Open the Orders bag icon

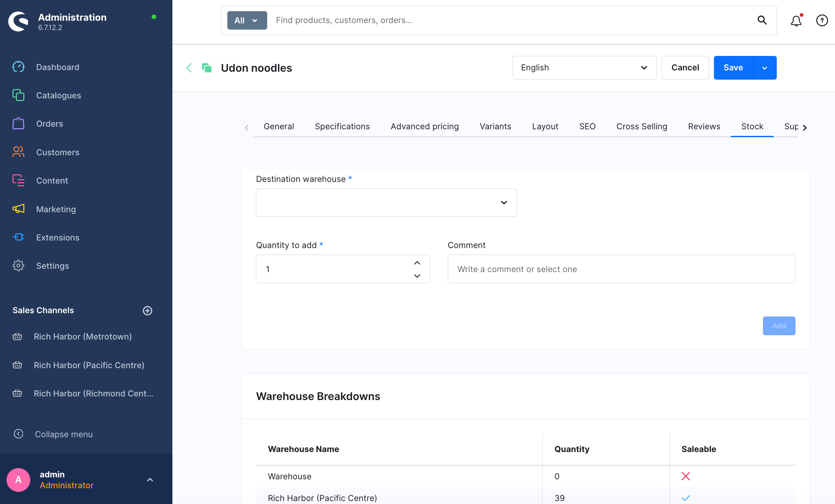18,123
